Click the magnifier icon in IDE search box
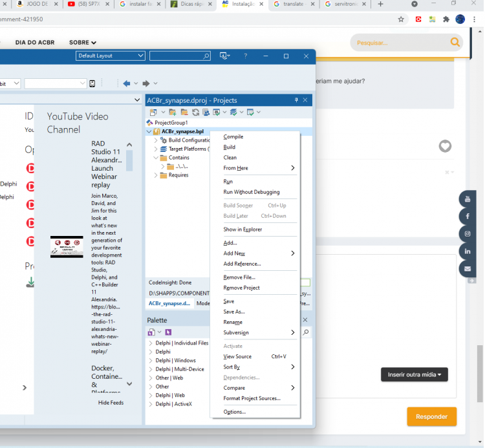 tap(206, 56)
